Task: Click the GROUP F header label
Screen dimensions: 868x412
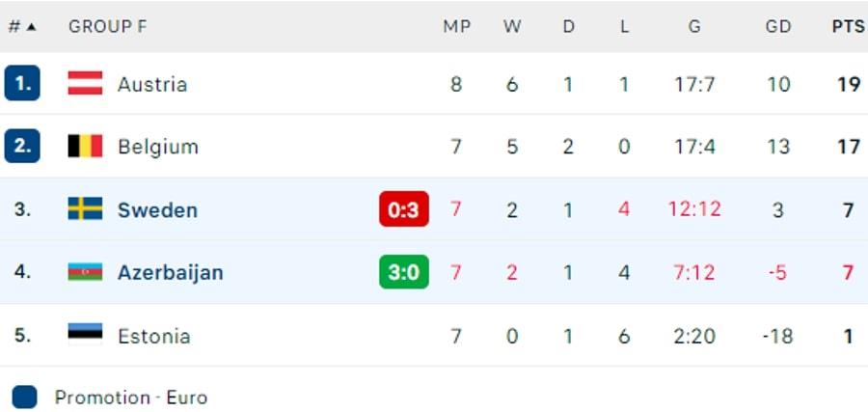Action: [x=107, y=27]
